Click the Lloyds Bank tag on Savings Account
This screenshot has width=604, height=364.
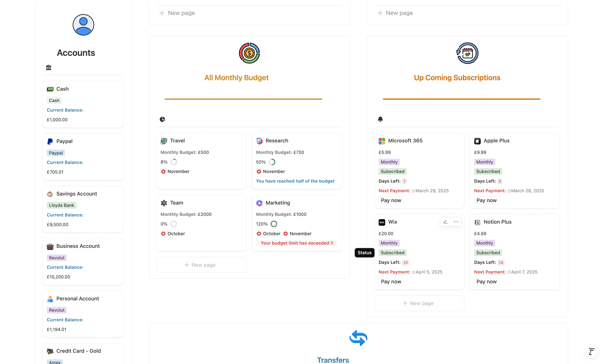61,205
